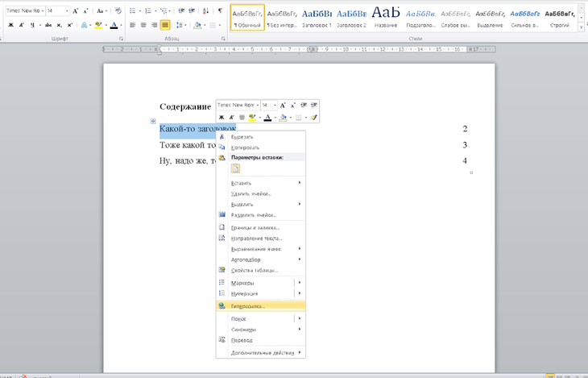Viewport: 588px width, 378px height.
Task: Open Границы и заливка dialog
Action: click(x=261, y=227)
